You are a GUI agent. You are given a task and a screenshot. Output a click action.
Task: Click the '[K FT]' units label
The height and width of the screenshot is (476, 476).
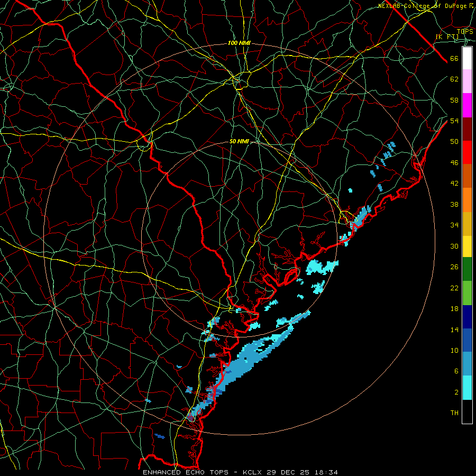coord(447,37)
